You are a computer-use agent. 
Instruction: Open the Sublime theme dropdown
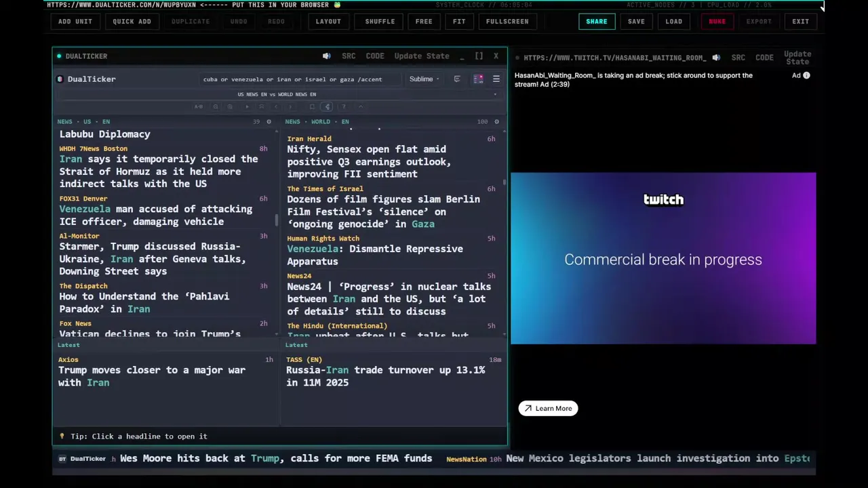pyautogui.click(x=424, y=79)
